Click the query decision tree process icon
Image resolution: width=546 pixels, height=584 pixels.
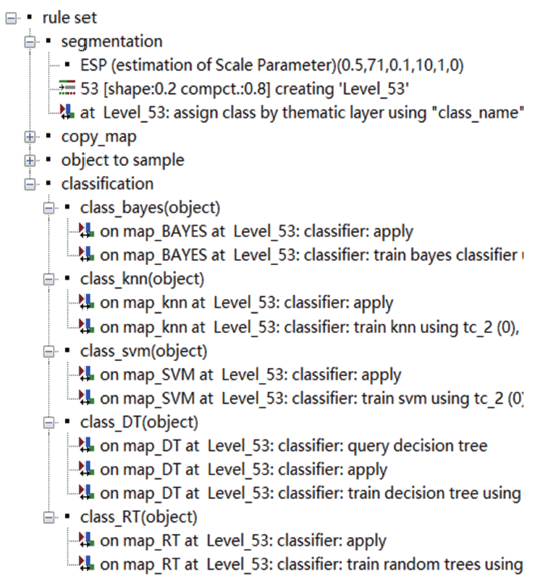pos(86,445)
